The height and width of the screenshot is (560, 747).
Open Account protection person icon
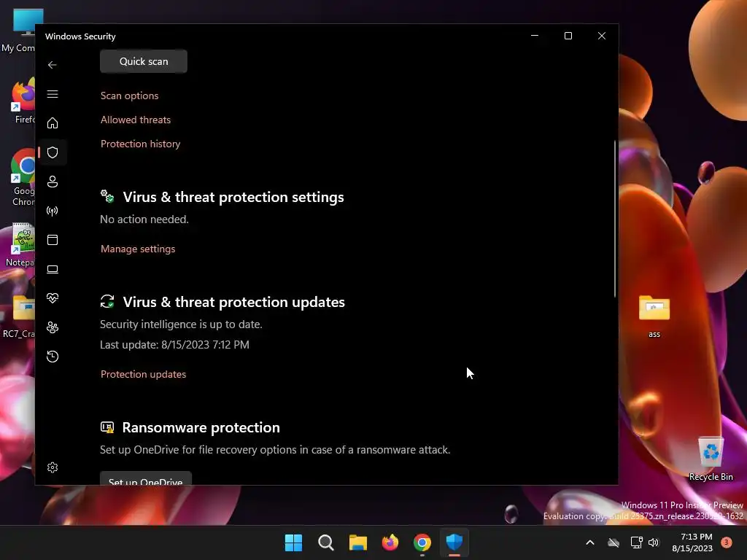(x=53, y=182)
